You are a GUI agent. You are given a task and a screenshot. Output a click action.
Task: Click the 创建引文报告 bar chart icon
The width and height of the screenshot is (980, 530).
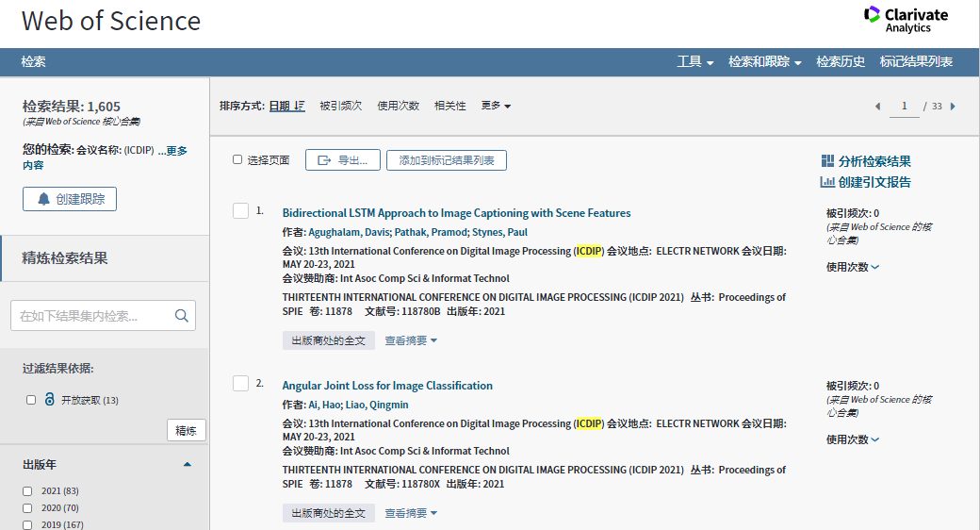827,182
